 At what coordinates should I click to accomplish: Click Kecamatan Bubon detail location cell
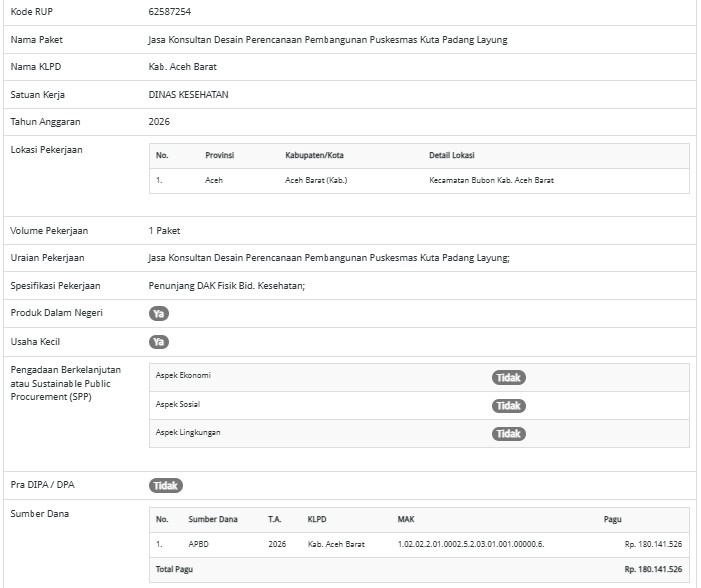click(x=491, y=180)
